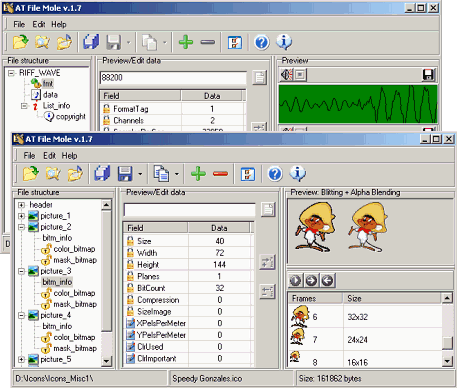Screen dimensions: 457x388
Task: Collapse the picture_3 tree node
Action: [x=21, y=271]
